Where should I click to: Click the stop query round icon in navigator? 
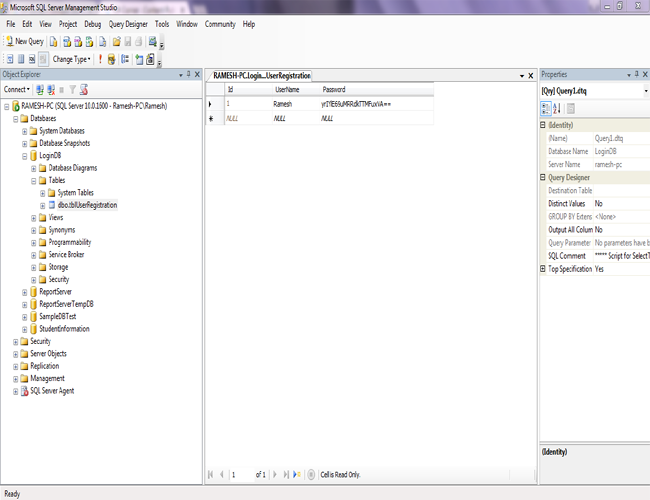[x=311, y=474]
